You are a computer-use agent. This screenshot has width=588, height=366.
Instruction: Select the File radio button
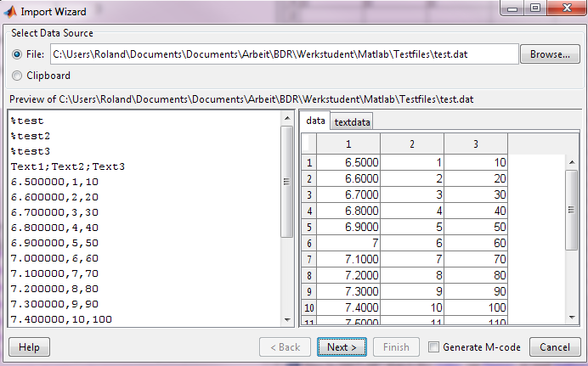point(17,54)
